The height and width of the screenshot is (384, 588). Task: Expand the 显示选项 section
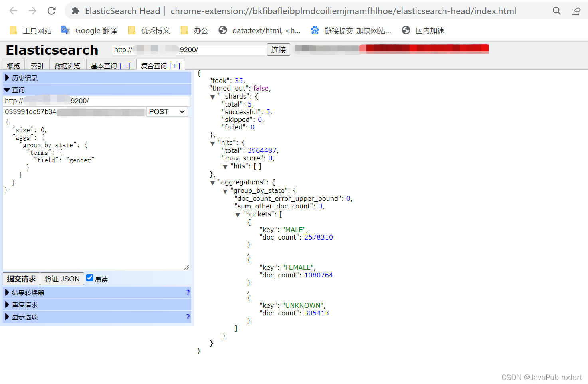point(97,317)
